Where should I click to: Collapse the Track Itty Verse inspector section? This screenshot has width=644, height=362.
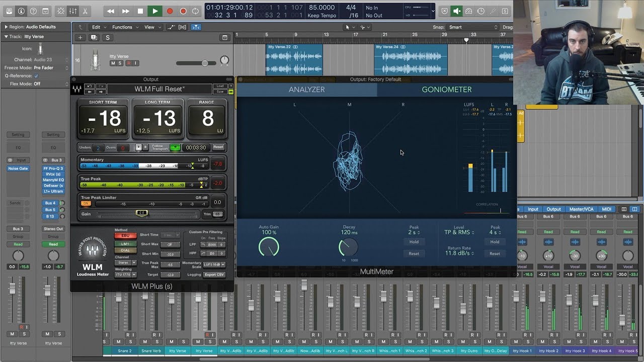click(6, 37)
